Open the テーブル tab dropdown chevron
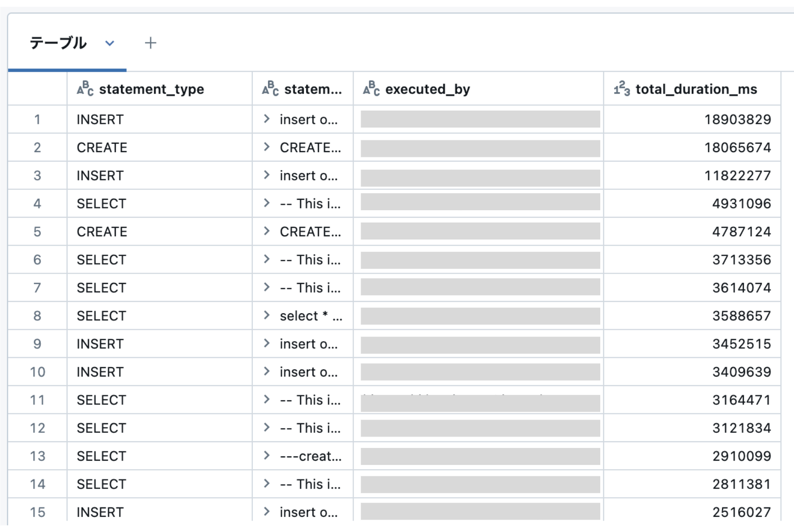The image size is (794, 532). [110, 43]
